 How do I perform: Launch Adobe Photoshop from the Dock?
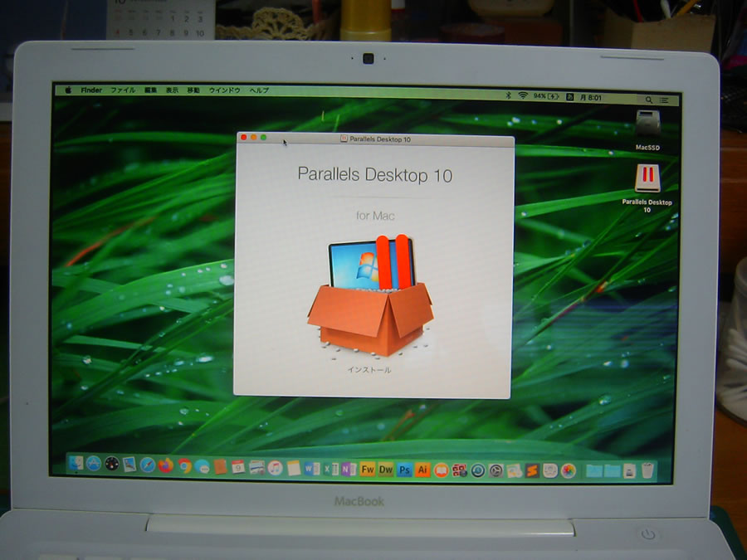tap(404, 470)
